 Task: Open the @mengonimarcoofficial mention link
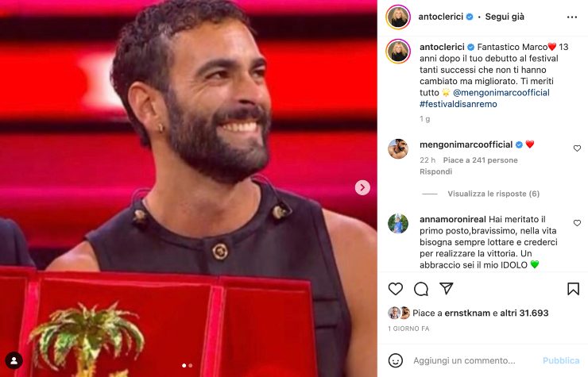(501, 93)
